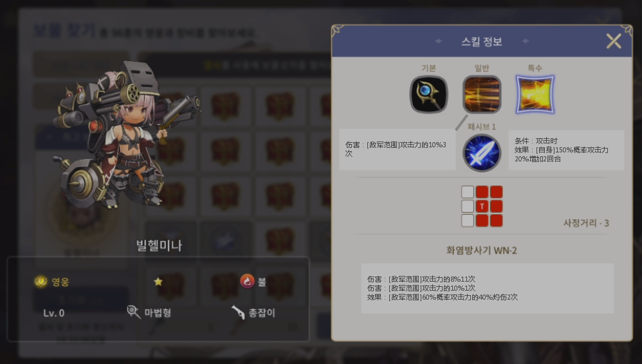Select the 일반 normal skill flame icon
The width and height of the screenshot is (642, 364).
(482, 94)
